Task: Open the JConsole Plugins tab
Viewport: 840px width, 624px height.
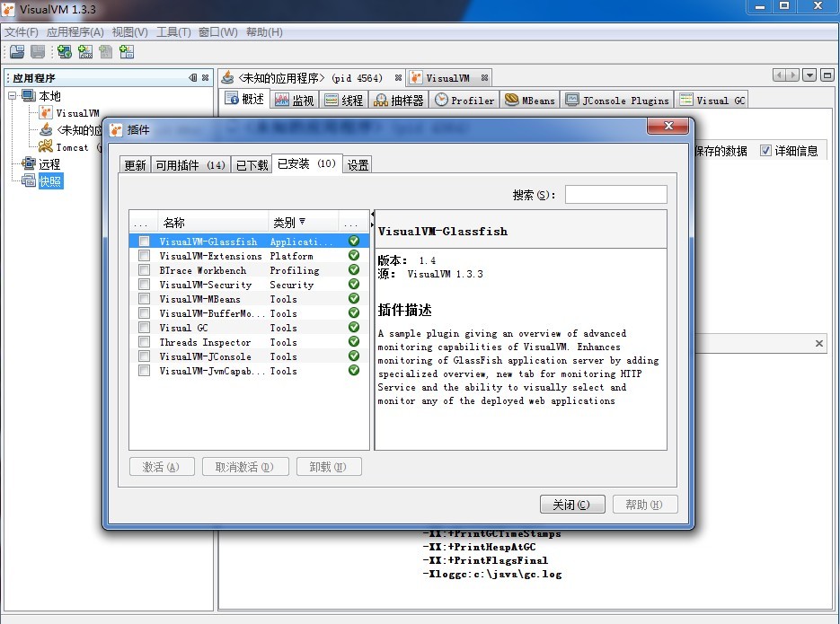Action: 617,100
